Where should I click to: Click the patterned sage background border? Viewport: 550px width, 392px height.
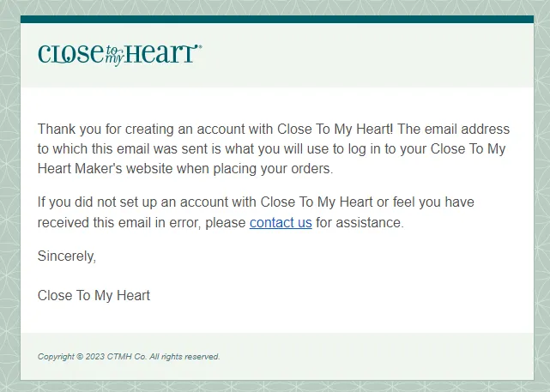[x=9, y=196]
